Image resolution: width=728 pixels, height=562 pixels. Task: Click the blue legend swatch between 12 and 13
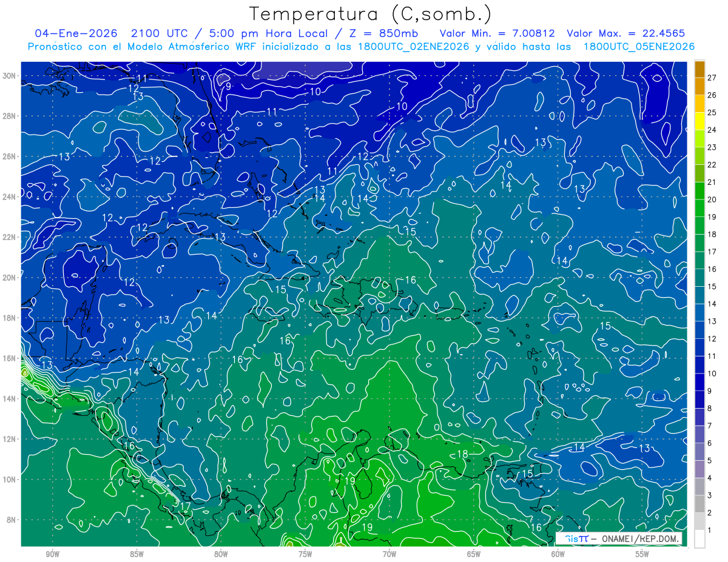(x=699, y=330)
